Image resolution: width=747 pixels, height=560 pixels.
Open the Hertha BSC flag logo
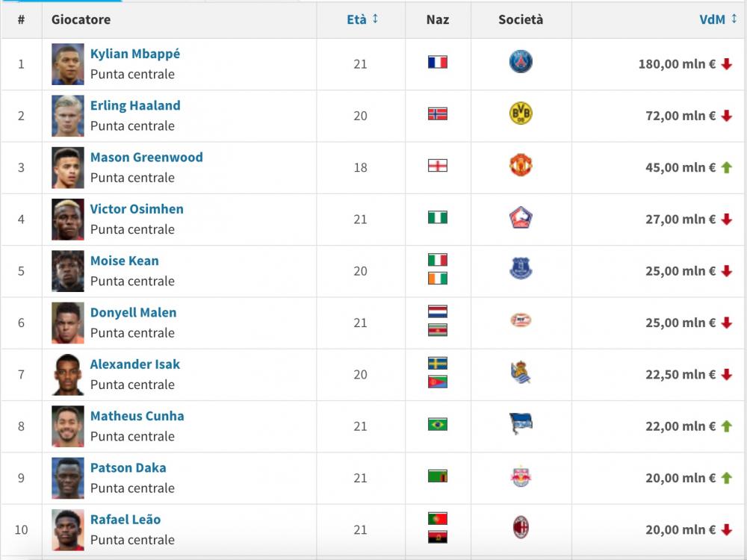(521, 424)
